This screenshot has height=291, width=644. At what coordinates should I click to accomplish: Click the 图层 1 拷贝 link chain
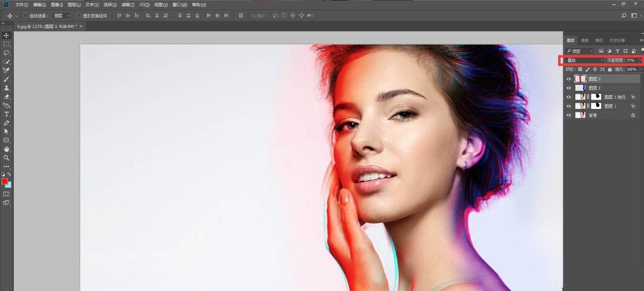coord(588,97)
